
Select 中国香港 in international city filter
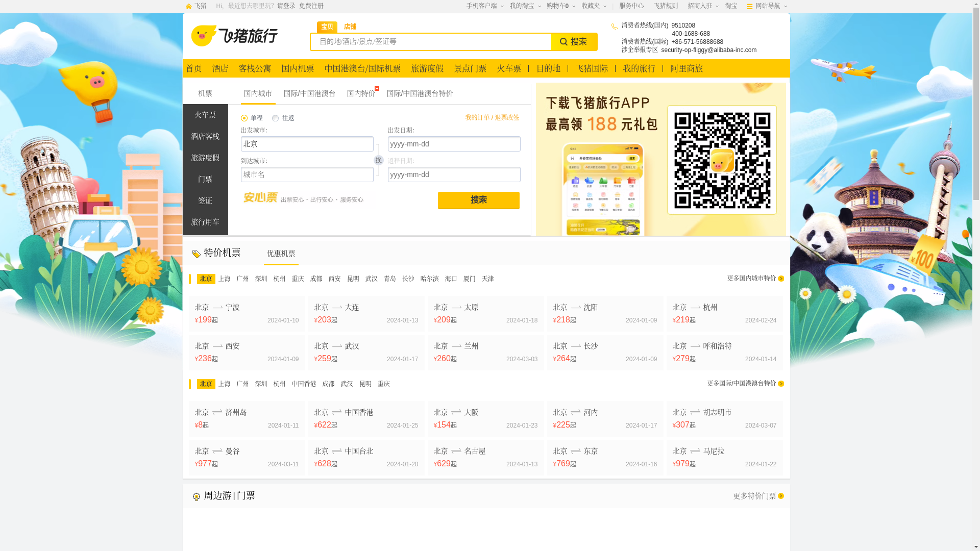click(x=304, y=384)
